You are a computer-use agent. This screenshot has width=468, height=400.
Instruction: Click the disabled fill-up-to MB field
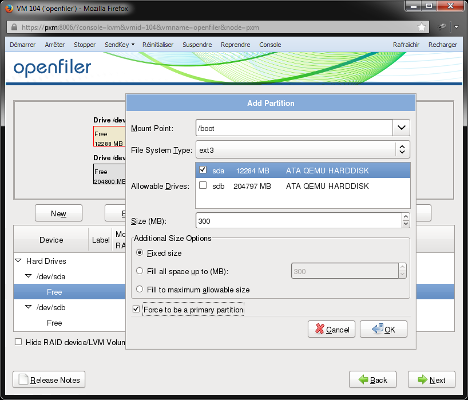pos(345,271)
